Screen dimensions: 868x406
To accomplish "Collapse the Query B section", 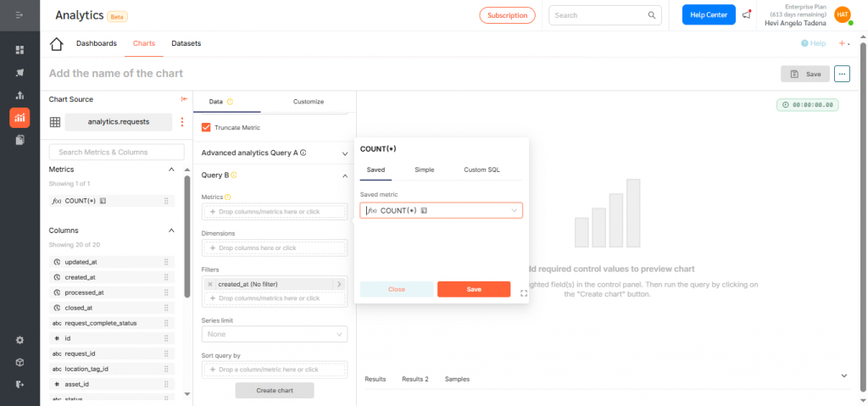I will (345, 175).
